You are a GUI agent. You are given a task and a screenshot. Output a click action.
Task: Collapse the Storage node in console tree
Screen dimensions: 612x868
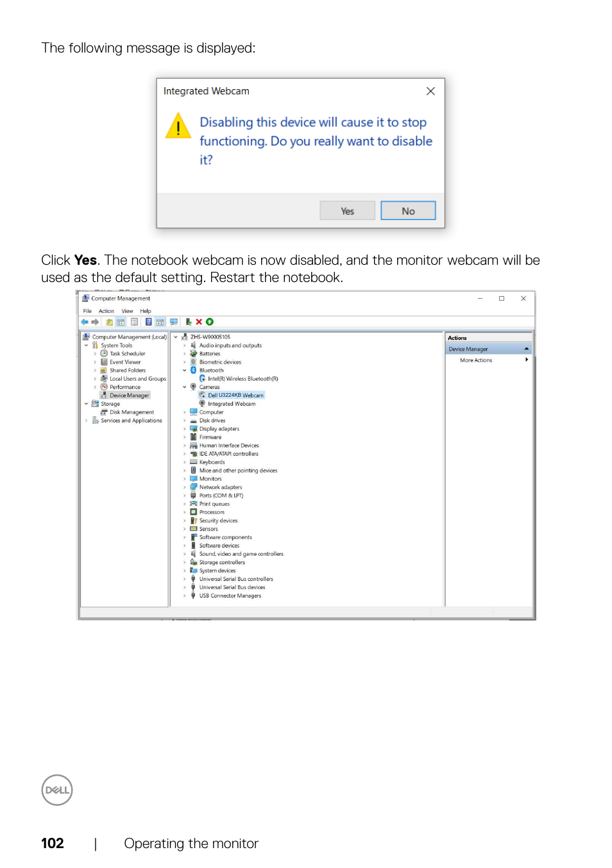click(x=87, y=404)
